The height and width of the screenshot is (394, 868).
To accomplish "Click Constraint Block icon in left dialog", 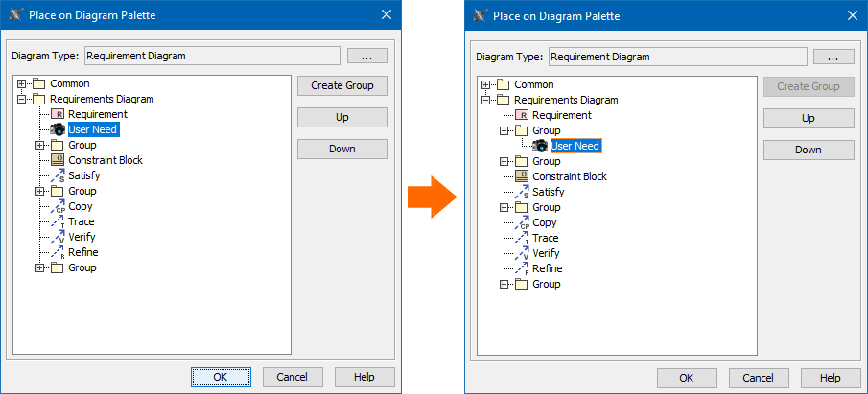I will coord(58,160).
